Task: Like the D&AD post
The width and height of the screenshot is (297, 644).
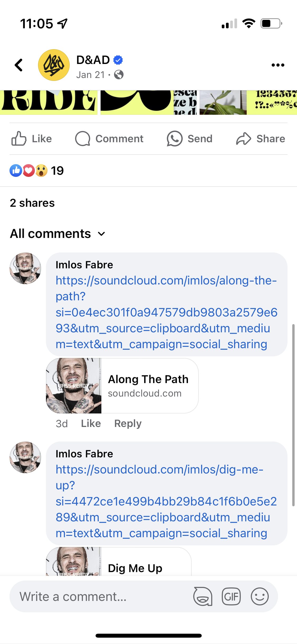Action: [32, 139]
